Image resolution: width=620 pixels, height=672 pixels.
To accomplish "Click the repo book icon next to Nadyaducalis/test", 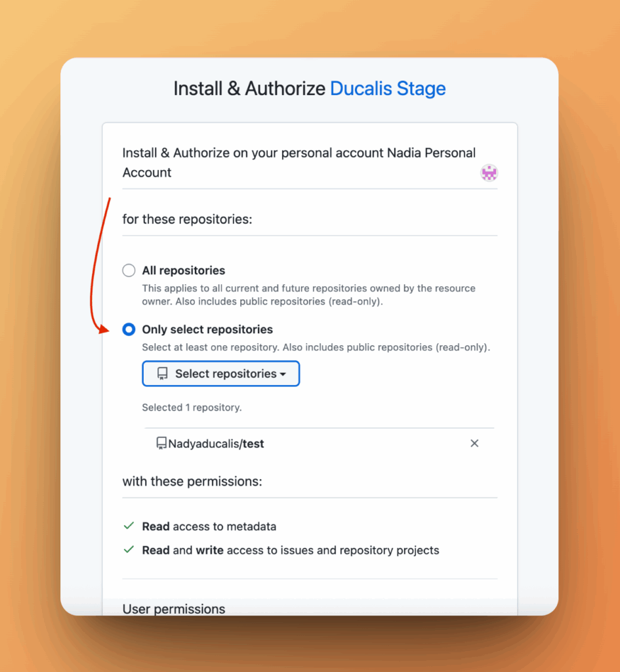I will click(162, 443).
